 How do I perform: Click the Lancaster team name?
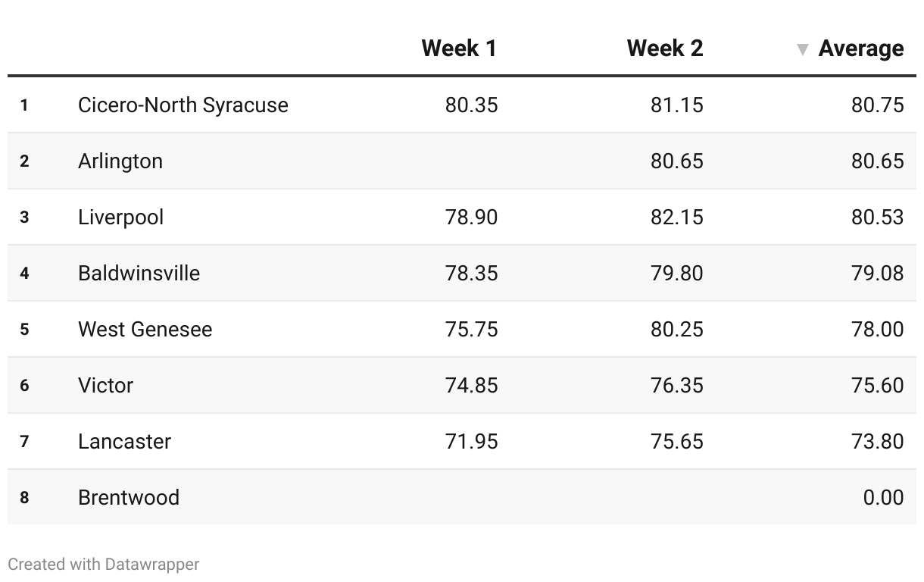point(124,441)
